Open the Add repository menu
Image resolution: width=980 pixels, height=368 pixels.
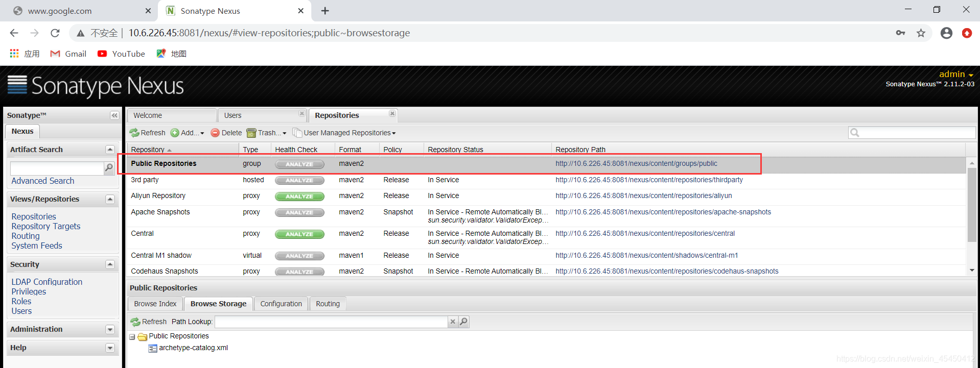(x=188, y=133)
